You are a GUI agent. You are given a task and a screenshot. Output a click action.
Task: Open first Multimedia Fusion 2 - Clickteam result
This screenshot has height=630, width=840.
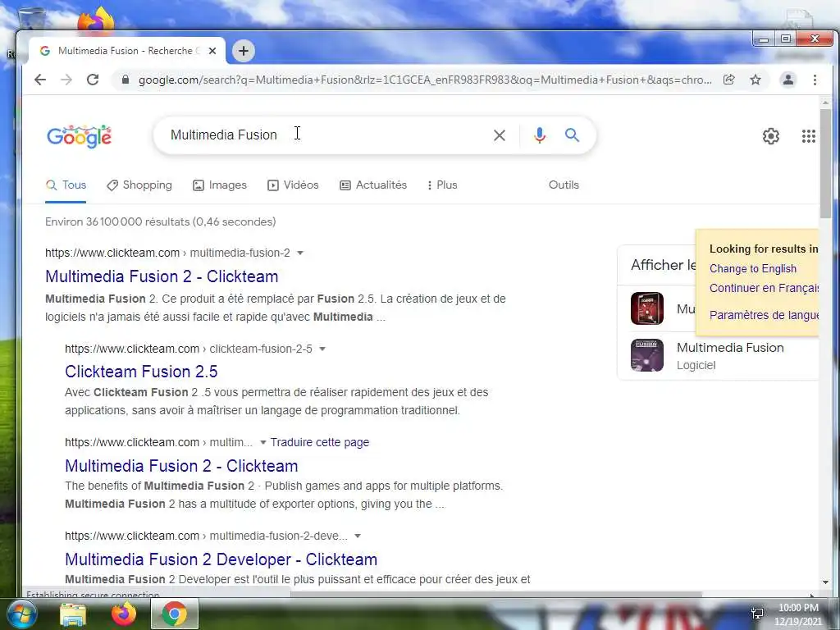162,276
